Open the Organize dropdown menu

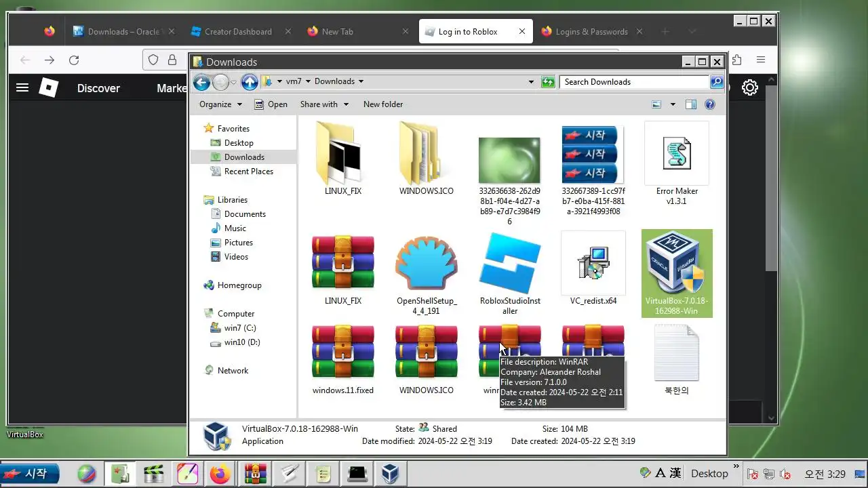click(220, 104)
